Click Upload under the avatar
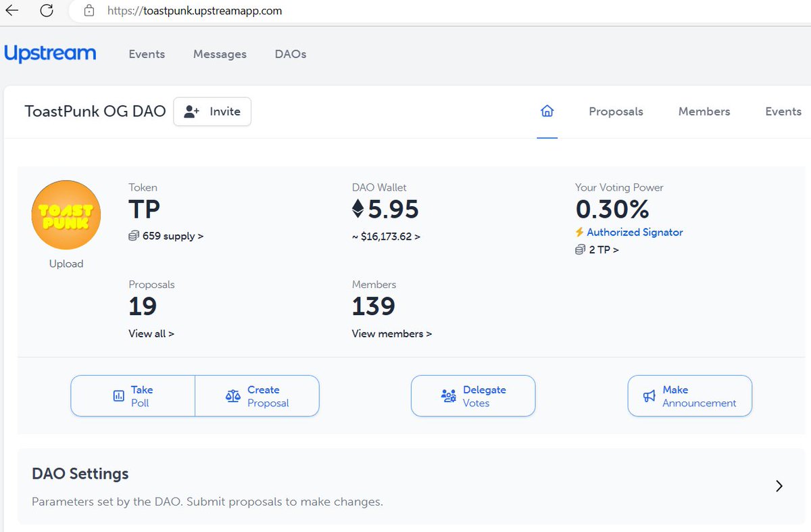Screen dimensions: 811x532 point(66,264)
